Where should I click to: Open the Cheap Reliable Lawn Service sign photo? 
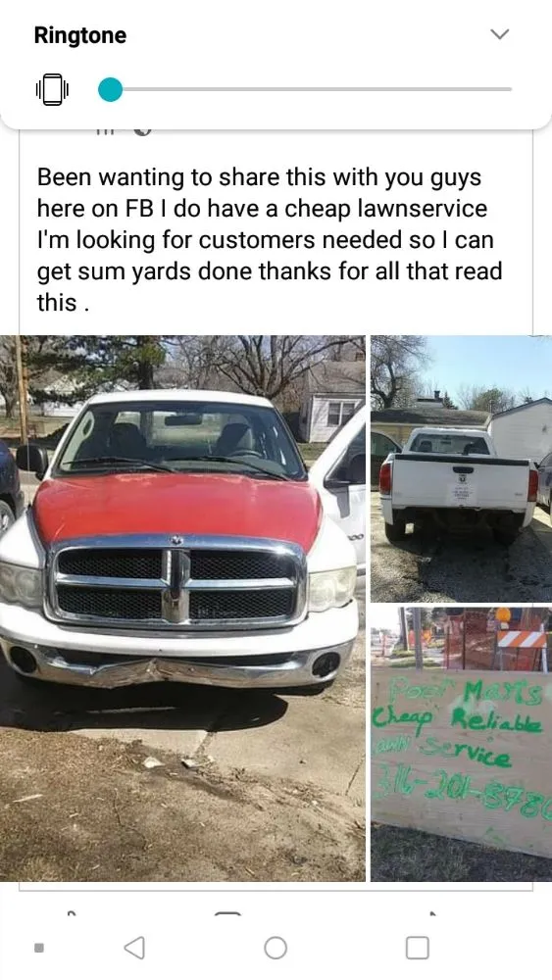[462, 744]
